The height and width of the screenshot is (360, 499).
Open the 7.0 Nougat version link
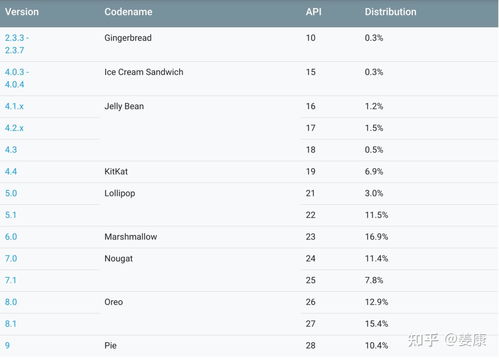tap(11, 258)
